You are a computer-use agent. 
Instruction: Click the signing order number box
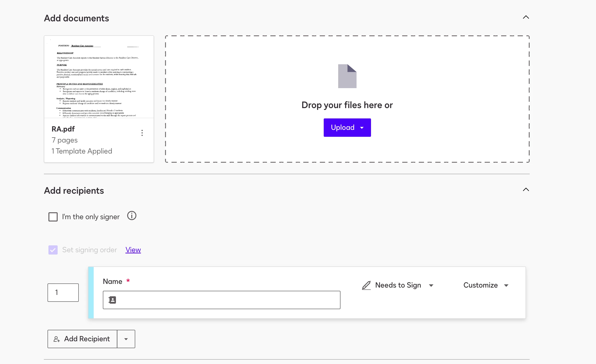click(x=63, y=293)
